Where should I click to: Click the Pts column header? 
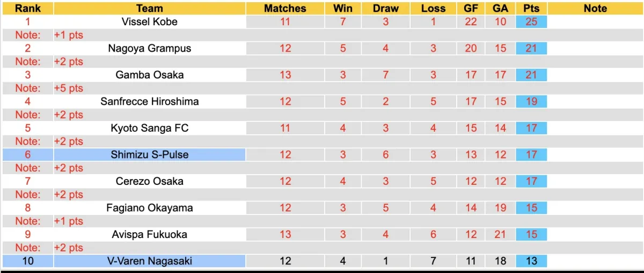(531, 9)
